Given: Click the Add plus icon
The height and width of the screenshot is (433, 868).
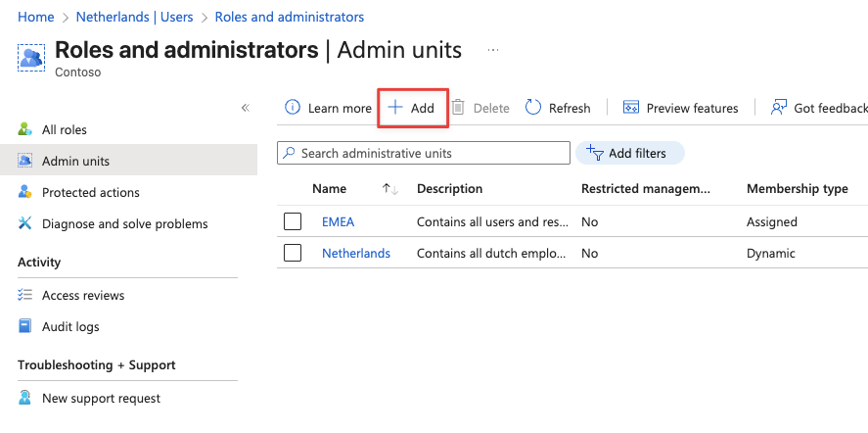Looking at the screenshot, I should pyautogui.click(x=395, y=108).
